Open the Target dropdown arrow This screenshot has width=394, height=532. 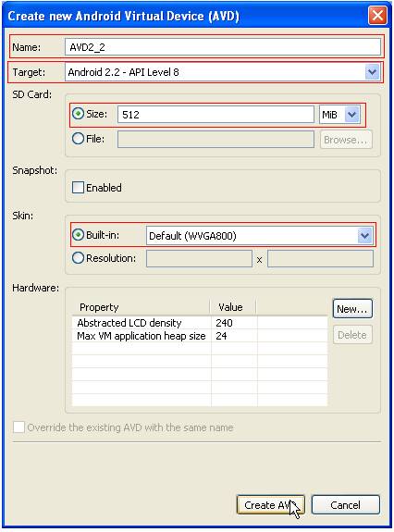(373, 72)
